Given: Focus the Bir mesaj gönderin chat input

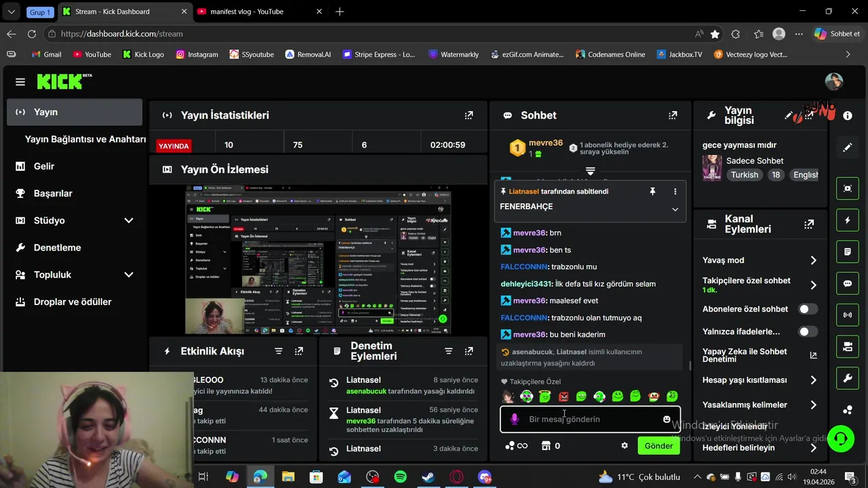Looking at the screenshot, I should point(590,420).
